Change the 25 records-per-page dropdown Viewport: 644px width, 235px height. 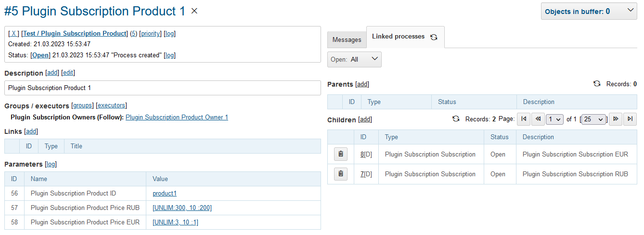point(593,119)
